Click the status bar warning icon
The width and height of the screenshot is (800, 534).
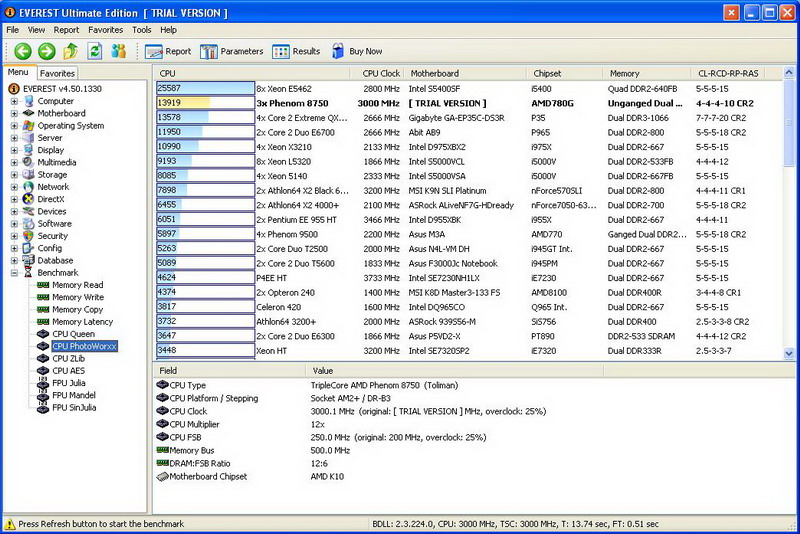pos(10,524)
